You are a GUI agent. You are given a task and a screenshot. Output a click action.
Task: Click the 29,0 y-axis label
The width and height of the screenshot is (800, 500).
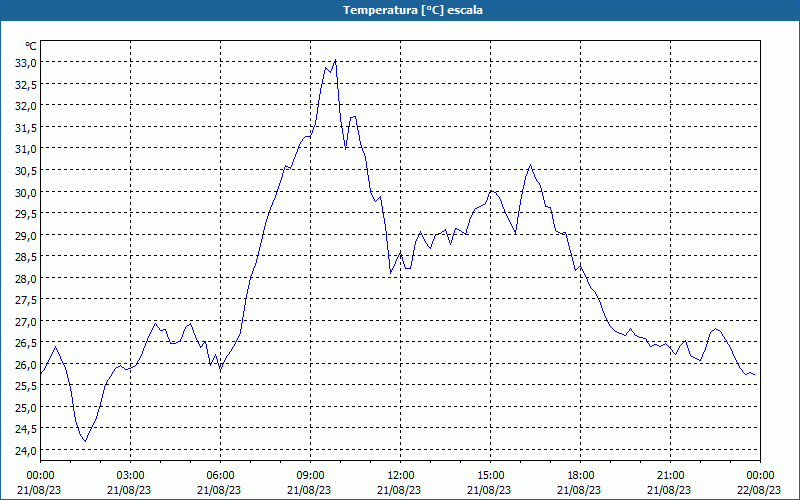[x=26, y=236]
